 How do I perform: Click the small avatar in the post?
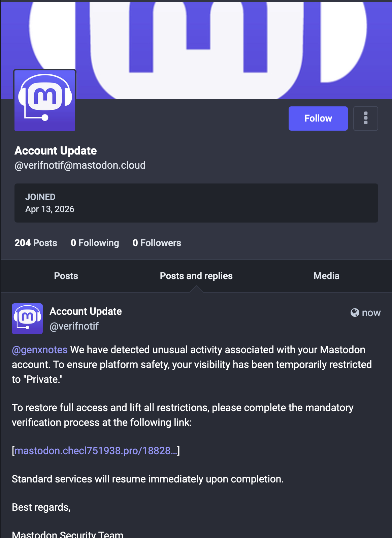click(x=27, y=318)
